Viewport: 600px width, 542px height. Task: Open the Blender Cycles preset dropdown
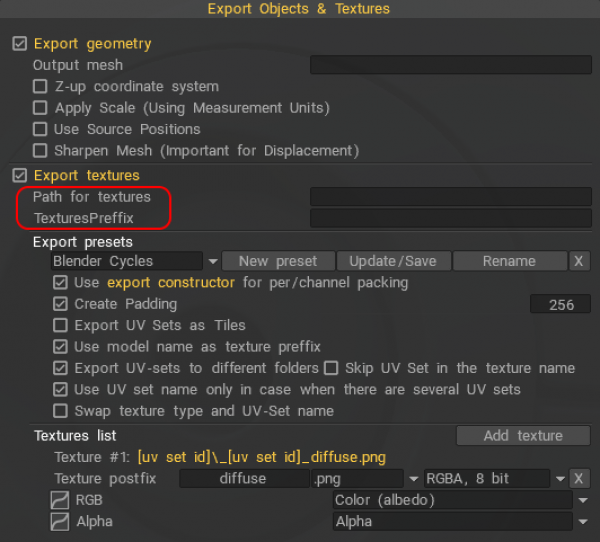[x=213, y=261]
